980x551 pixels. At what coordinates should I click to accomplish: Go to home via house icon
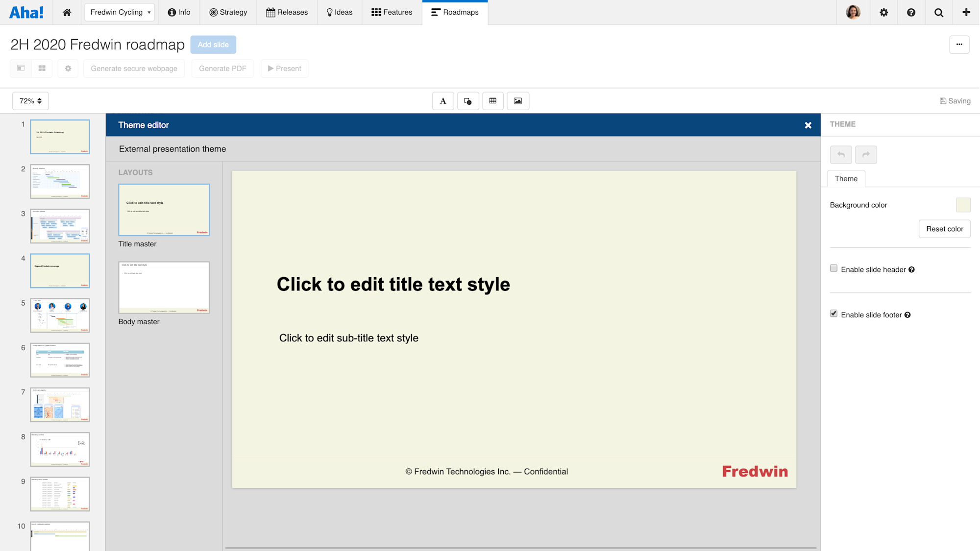point(67,12)
